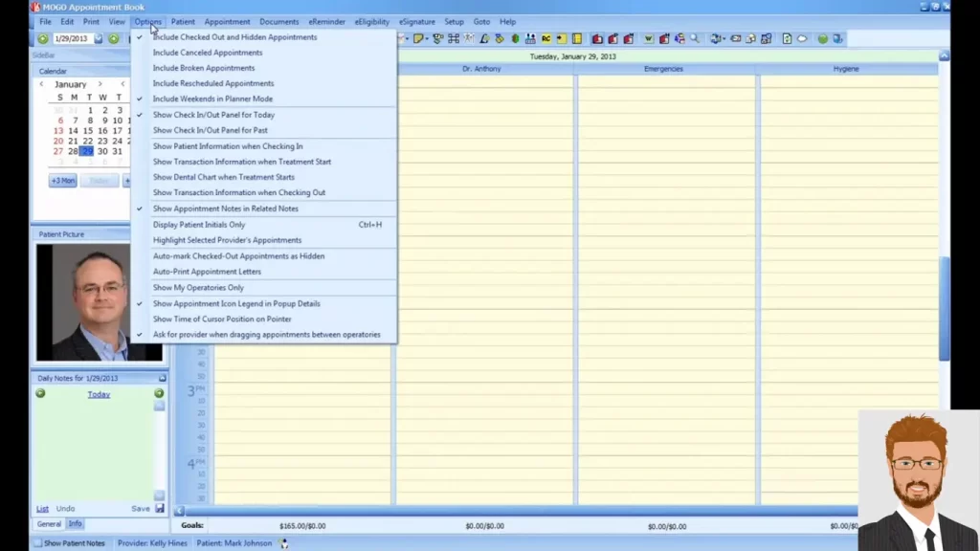Click the Save disk icon in Daily Notes

[x=158, y=508]
